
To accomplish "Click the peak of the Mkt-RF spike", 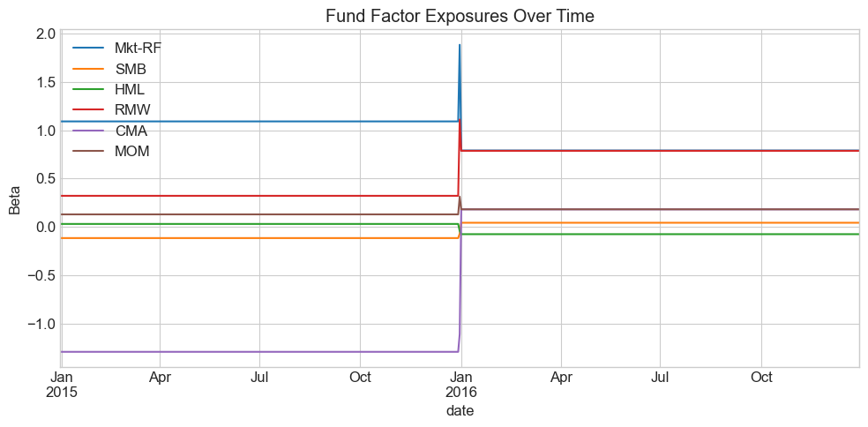I will [460, 45].
